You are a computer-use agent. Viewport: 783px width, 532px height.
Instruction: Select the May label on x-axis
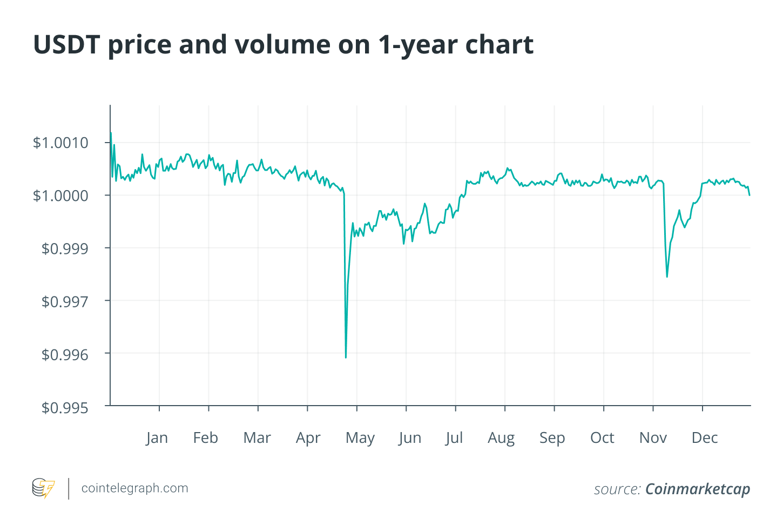pyautogui.click(x=360, y=438)
